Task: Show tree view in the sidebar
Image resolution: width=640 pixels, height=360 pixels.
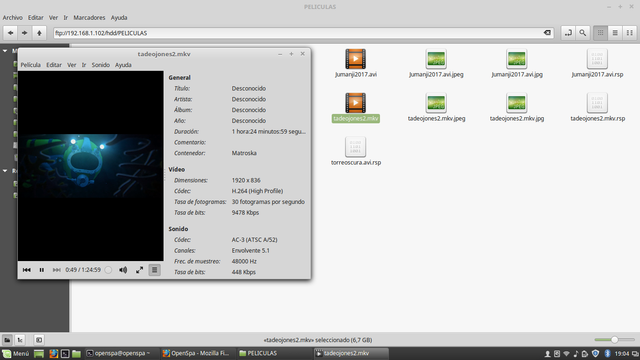Action: coord(20,340)
